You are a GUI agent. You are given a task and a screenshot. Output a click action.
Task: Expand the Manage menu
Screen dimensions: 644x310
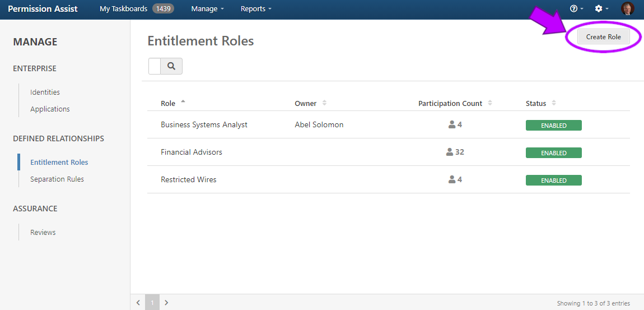[207, 9]
